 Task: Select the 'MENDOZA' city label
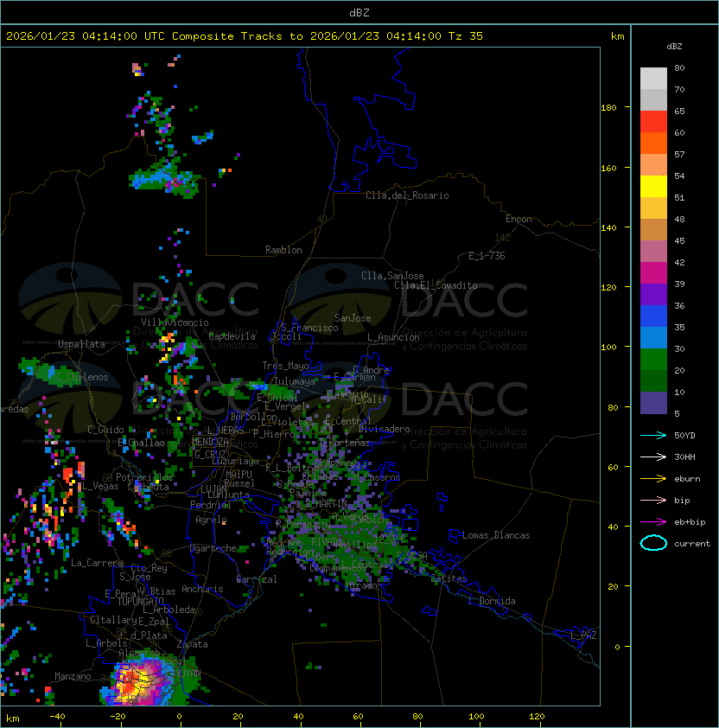coord(210,442)
